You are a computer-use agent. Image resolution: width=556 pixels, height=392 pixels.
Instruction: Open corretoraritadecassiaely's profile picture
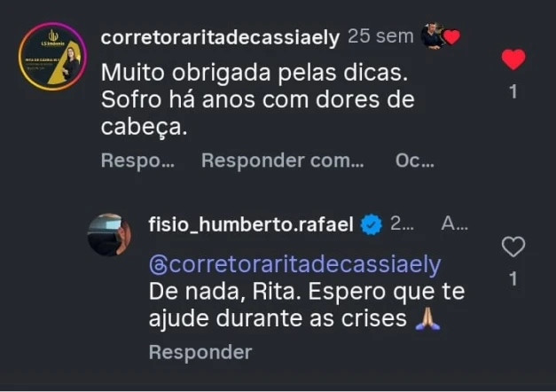coord(52,58)
